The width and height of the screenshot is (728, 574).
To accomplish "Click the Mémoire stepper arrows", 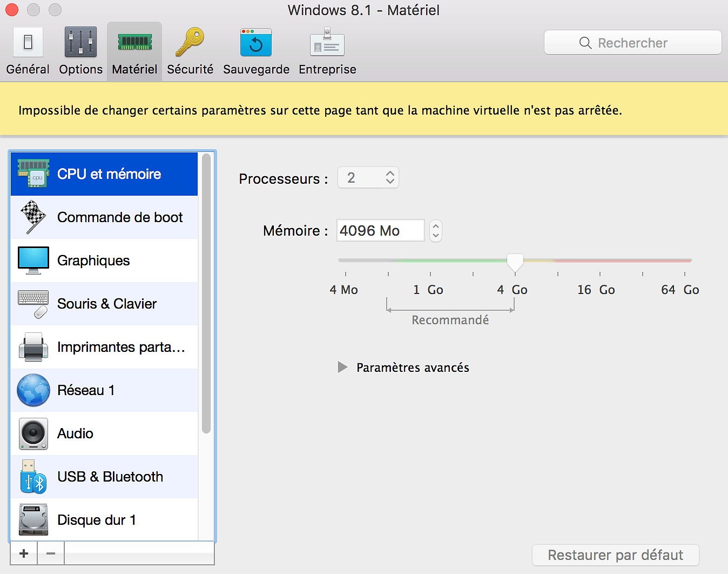I will (436, 231).
